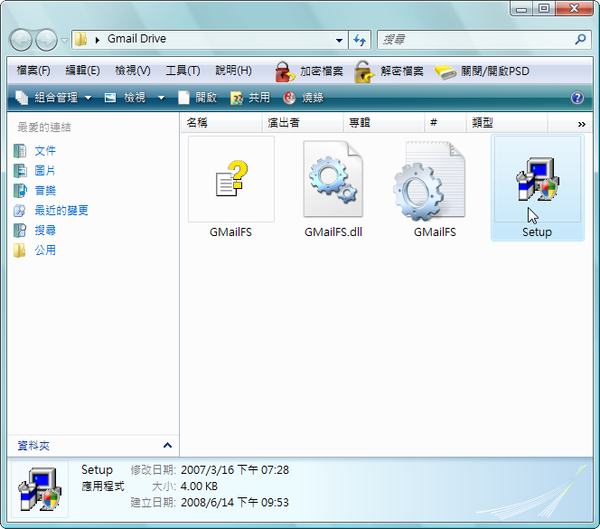Click Setup preview icon in details pane

tap(40, 489)
